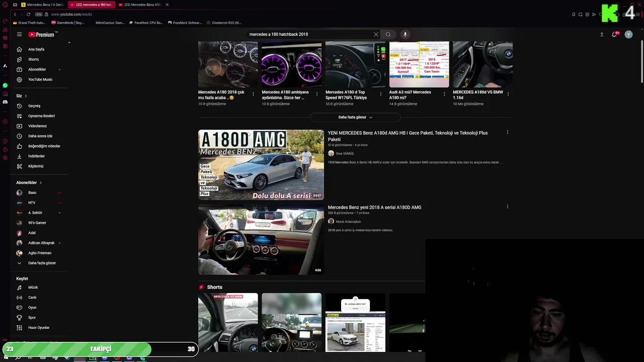The height and width of the screenshot is (362, 644).
Task: Open Agito Freeman channel
Action: coord(39,253)
